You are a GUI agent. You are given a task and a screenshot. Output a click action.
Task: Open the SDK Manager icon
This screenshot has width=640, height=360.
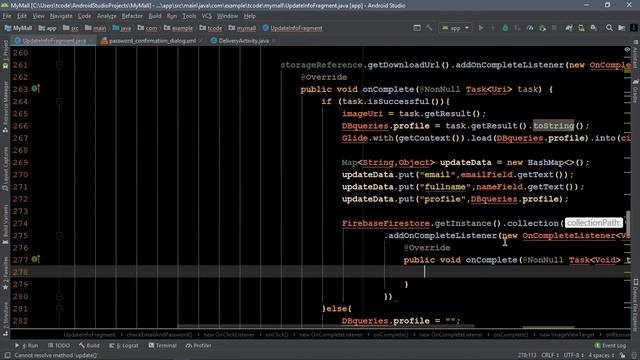pyautogui.click(x=593, y=28)
